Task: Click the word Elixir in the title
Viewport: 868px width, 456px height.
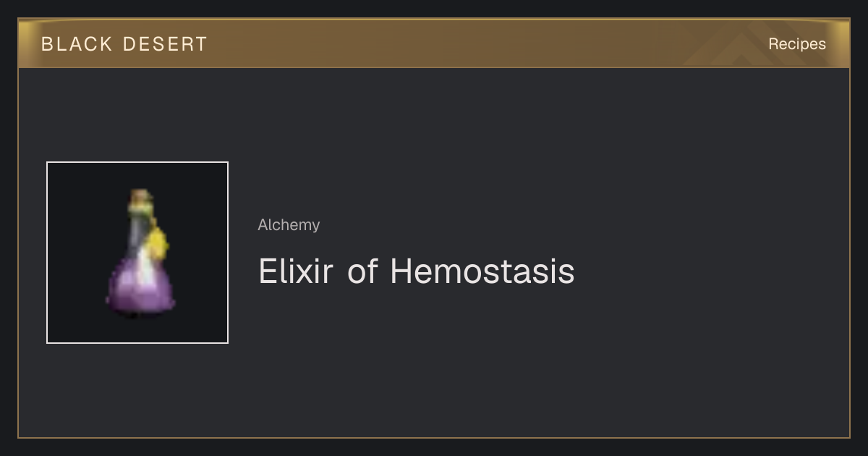Action: [296, 271]
